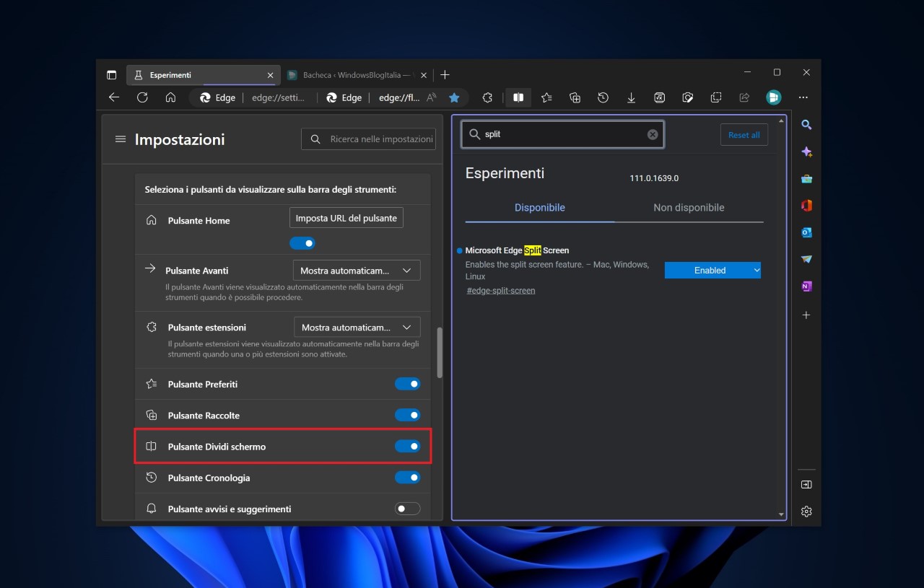The height and width of the screenshot is (588, 924).
Task: Open the Discover sparkle icon in sidebar
Action: tap(806, 152)
